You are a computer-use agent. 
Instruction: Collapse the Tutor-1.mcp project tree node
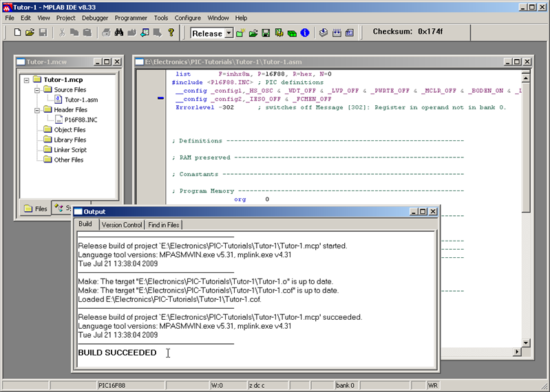27,80
